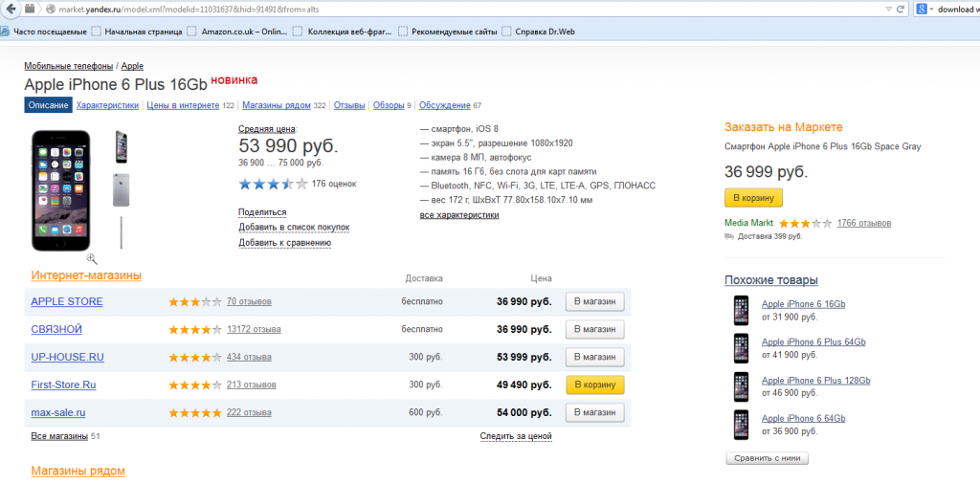Go В магазин for max-sale.ru
Viewport: 980px width, 483px height.
pyautogui.click(x=595, y=412)
